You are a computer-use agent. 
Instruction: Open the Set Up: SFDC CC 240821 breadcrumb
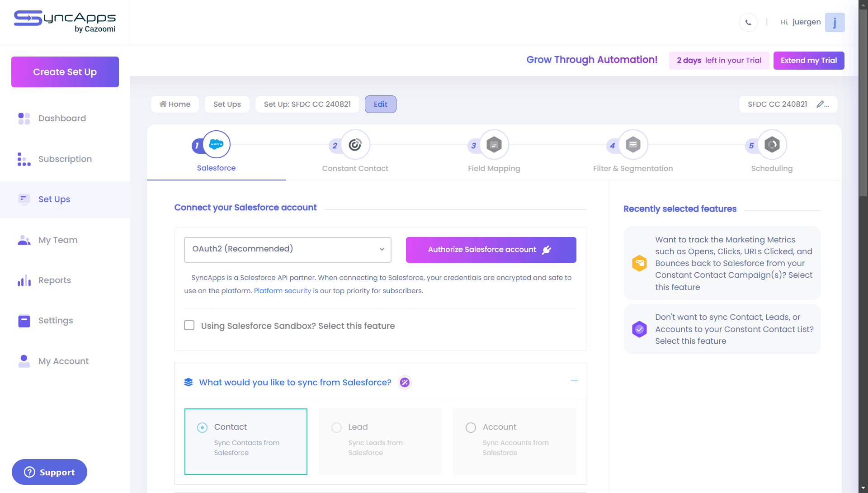pos(307,104)
